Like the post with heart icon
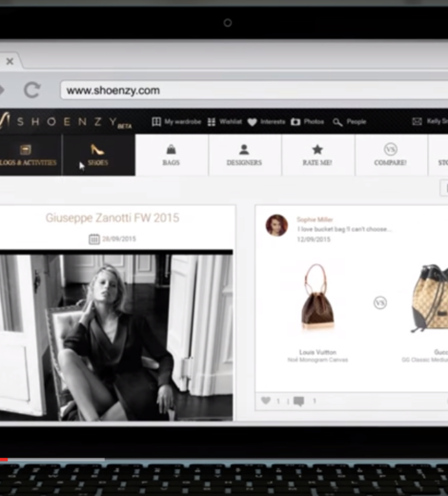Screen dimensions: 448x496 266,401
